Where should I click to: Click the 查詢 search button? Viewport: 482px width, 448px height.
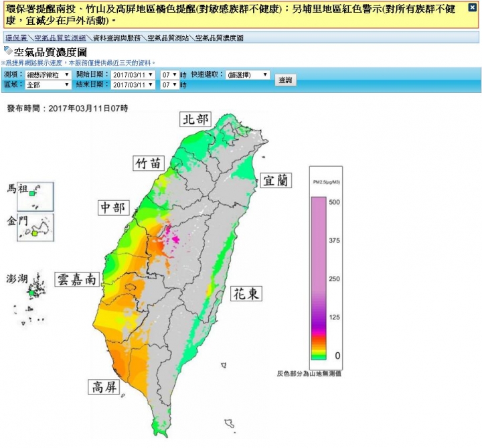285,80
